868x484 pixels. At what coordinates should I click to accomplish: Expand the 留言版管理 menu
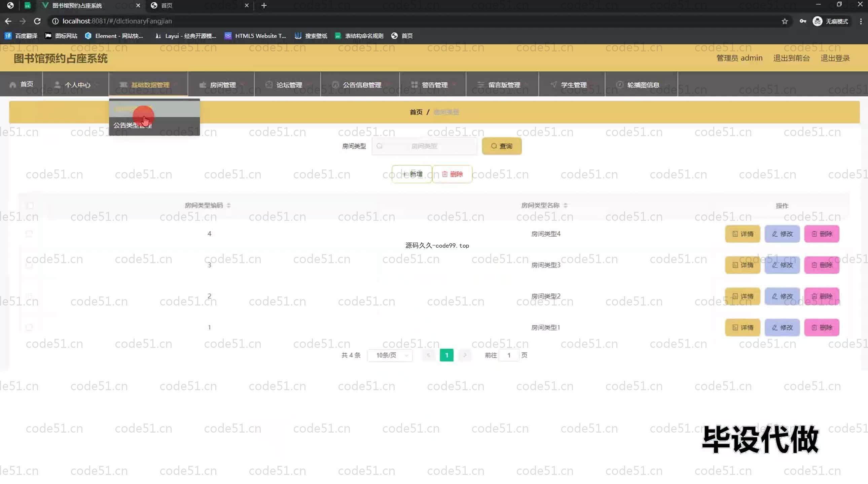coord(502,84)
